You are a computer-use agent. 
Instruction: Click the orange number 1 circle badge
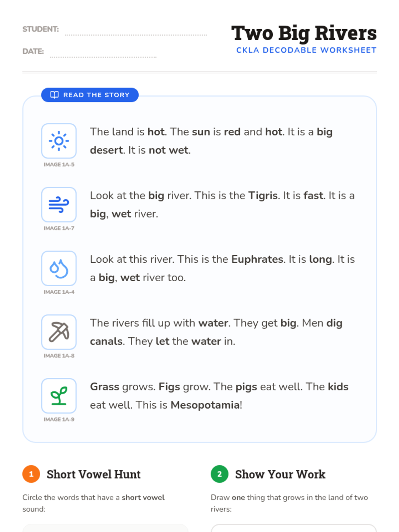(x=31, y=474)
